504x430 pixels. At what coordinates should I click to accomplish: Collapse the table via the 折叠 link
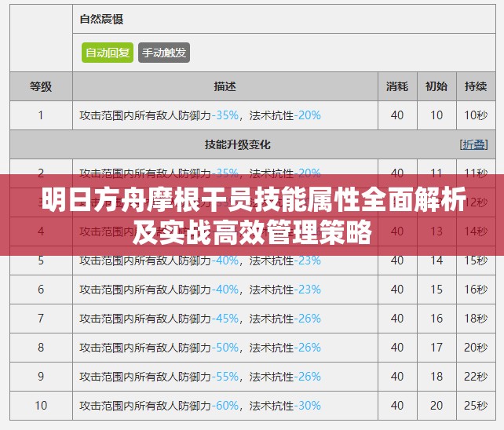[x=474, y=144]
